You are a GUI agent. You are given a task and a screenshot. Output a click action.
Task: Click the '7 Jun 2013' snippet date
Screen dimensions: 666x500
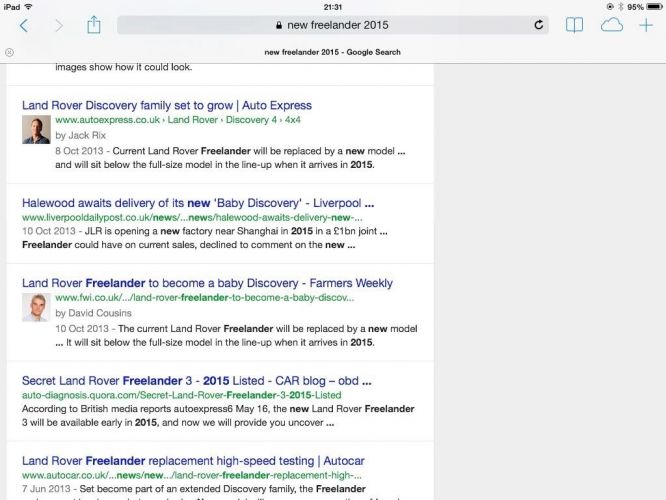(46, 489)
